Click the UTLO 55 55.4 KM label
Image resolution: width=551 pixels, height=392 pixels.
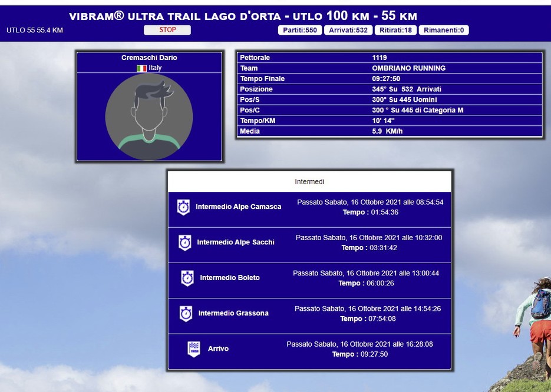(35, 30)
